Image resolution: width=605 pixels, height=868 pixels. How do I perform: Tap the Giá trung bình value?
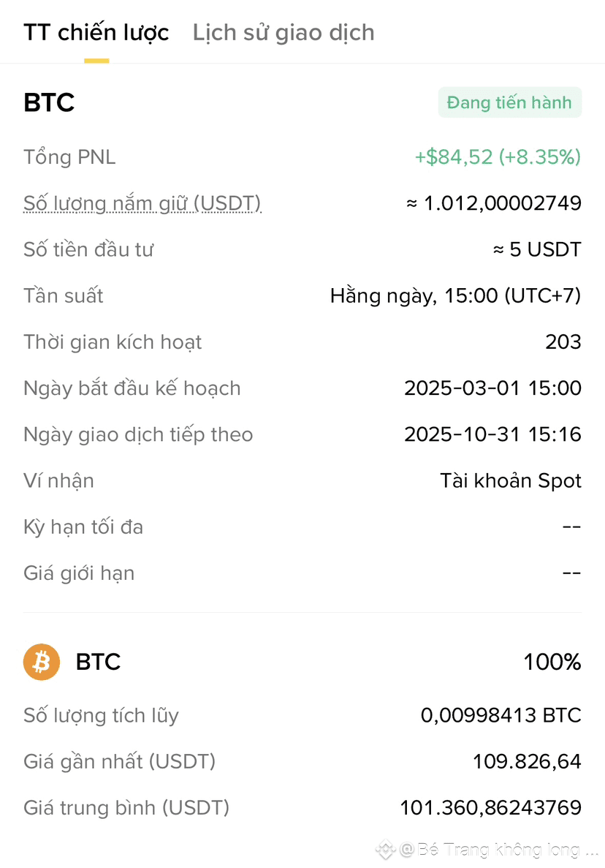(490, 807)
